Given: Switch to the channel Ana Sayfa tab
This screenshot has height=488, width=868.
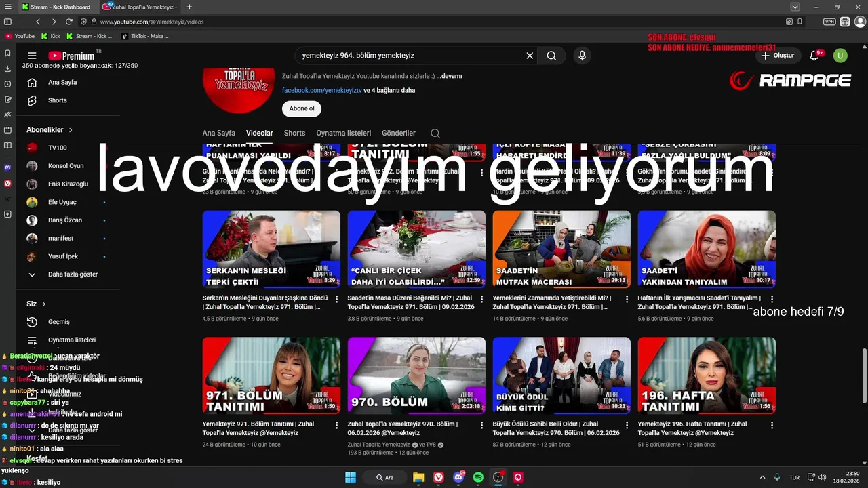Looking at the screenshot, I should pos(218,133).
